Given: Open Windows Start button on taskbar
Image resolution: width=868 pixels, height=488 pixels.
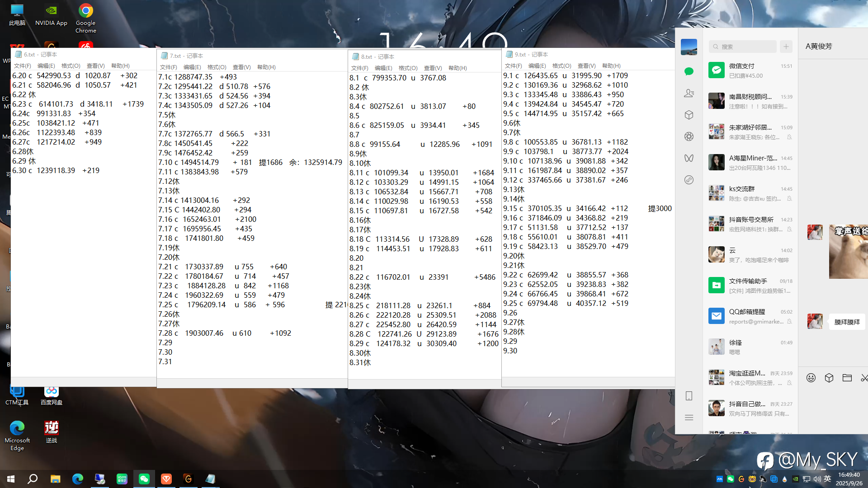Looking at the screenshot, I should pyautogui.click(x=11, y=479).
